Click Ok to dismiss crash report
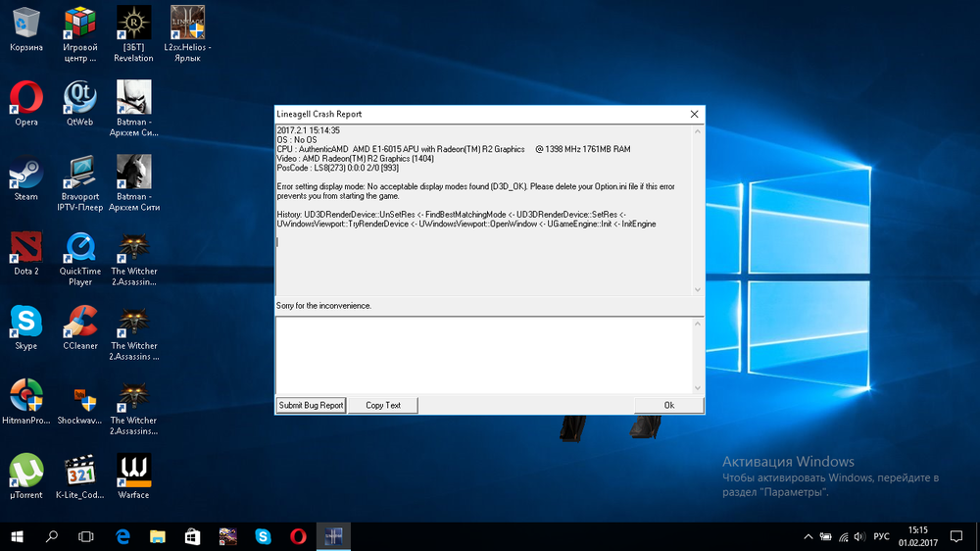Screen dimensions: 980x551 [x=668, y=405]
